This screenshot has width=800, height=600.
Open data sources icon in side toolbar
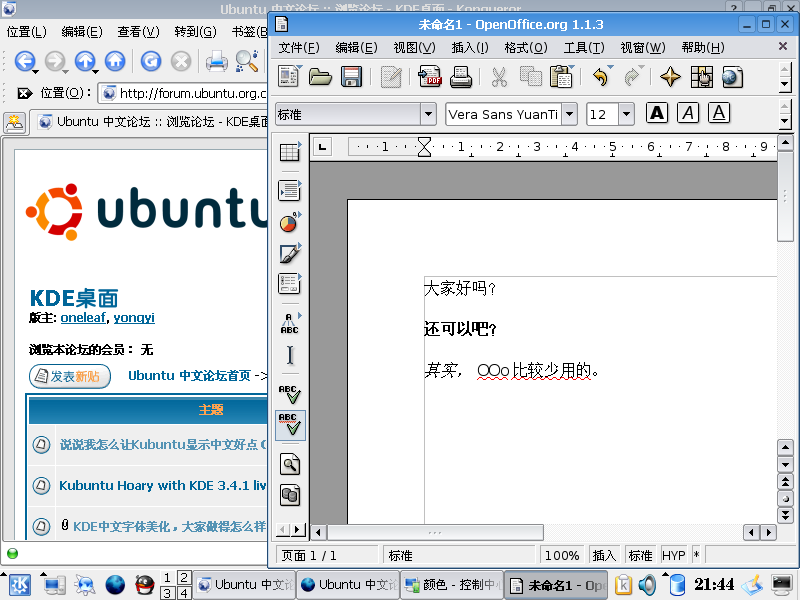click(x=290, y=495)
